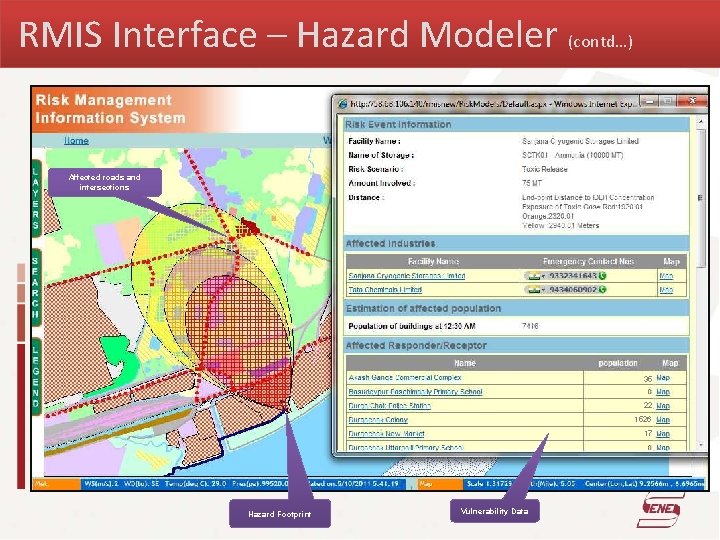The image size is (720, 540).
Task: Click the Affected Responder/Receptor header
Action: (517, 345)
